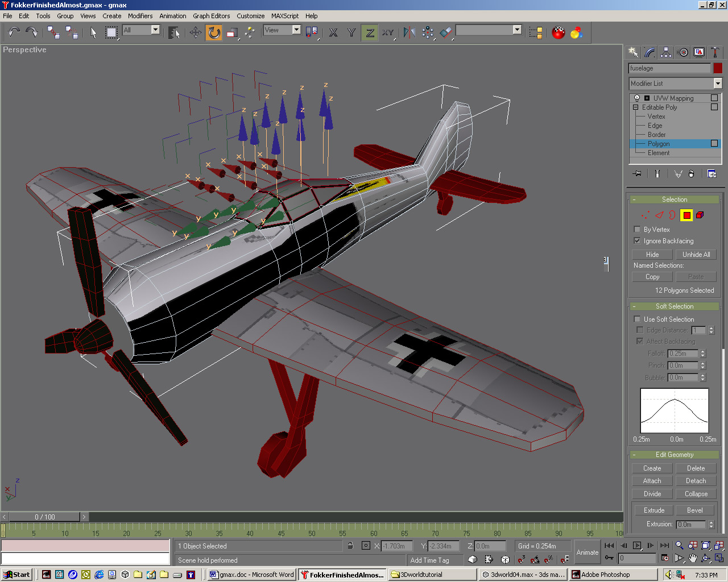Image resolution: width=728 pixels, height=582 pixels.
Task: Turn on Use Soft Selection
Action: click(x=637, y=319)
